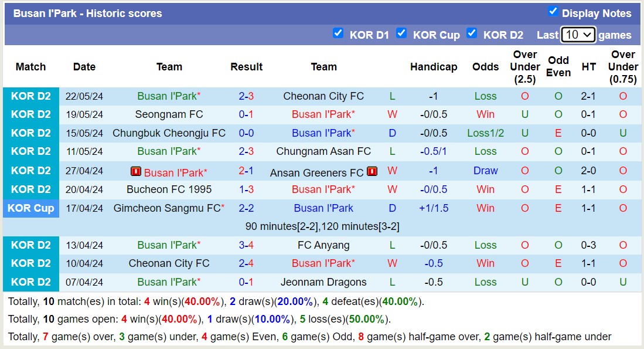
Task: Open the KOR Cup badge for the Gimcheon Sangmu match
Action: point(30,208)
